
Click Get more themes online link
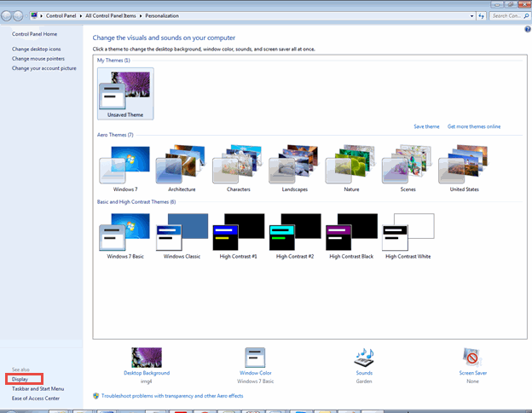coord(474,126)
